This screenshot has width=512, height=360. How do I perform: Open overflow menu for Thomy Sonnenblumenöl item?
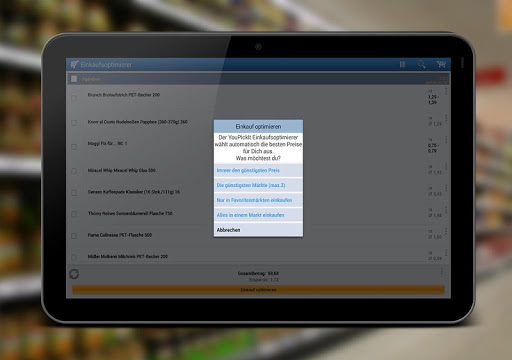446,210
